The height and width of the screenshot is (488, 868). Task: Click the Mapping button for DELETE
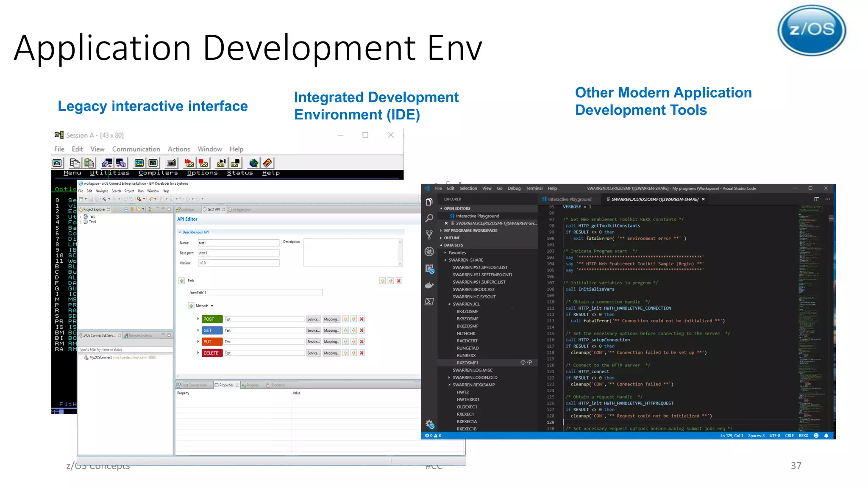click(x=331, y=353)
